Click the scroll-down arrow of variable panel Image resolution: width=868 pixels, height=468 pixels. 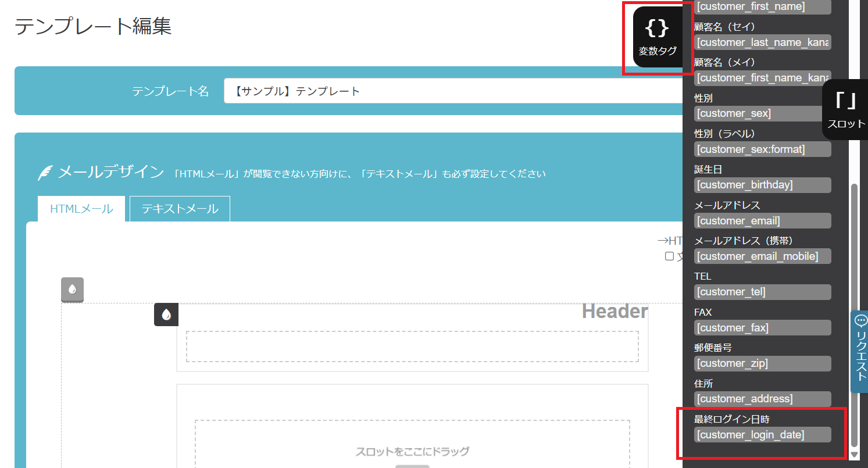tap(854, 454)
